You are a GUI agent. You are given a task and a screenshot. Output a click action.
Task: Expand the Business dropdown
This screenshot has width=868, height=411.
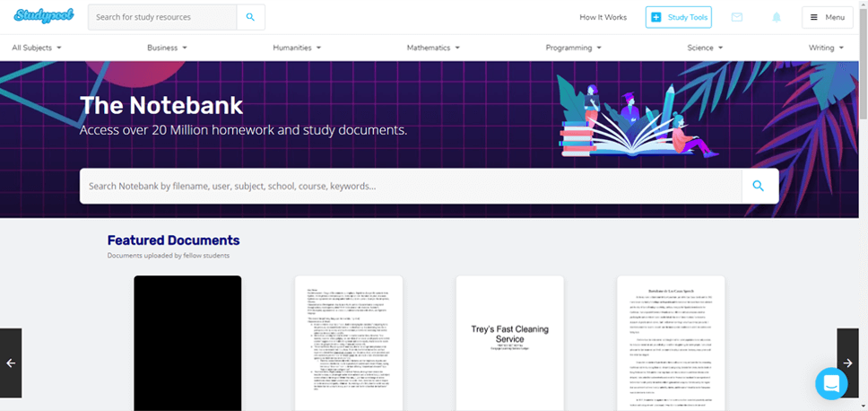pos(167,48)
